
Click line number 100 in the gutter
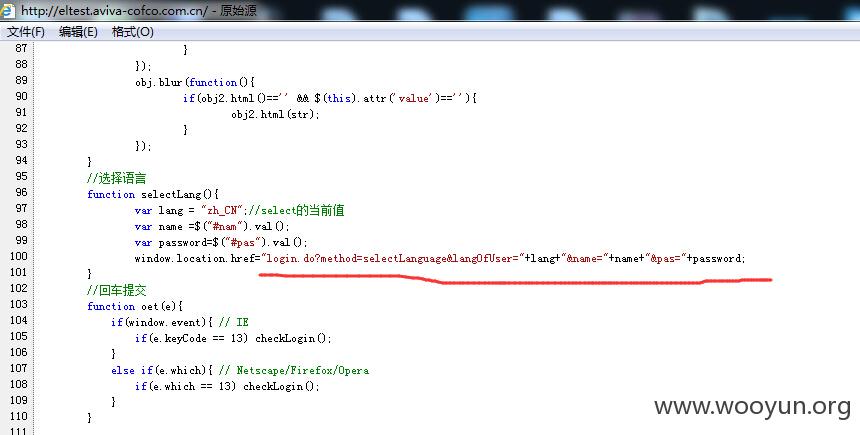tap(18, 256)
